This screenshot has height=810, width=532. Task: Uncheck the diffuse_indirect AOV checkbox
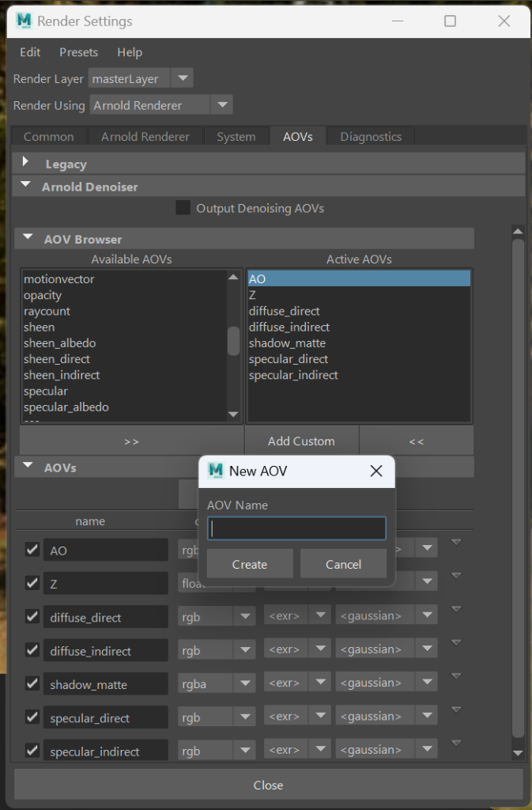tap(32, 650)
